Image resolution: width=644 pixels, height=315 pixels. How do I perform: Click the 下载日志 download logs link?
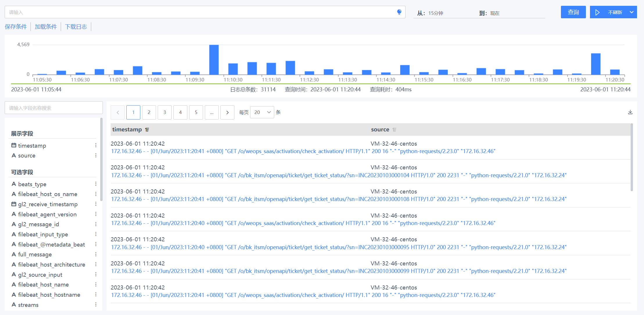click(x=76, y=27)
